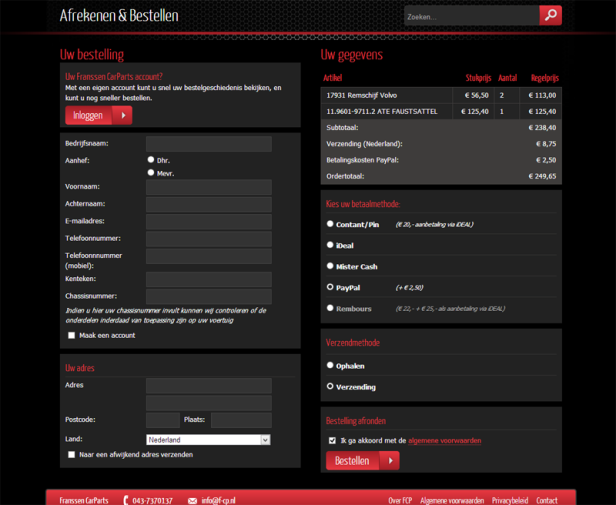The height and width of the screenshot is (505, 616).
Task: Select the Mevr. radio option
Action: click(x=151, y=173)
